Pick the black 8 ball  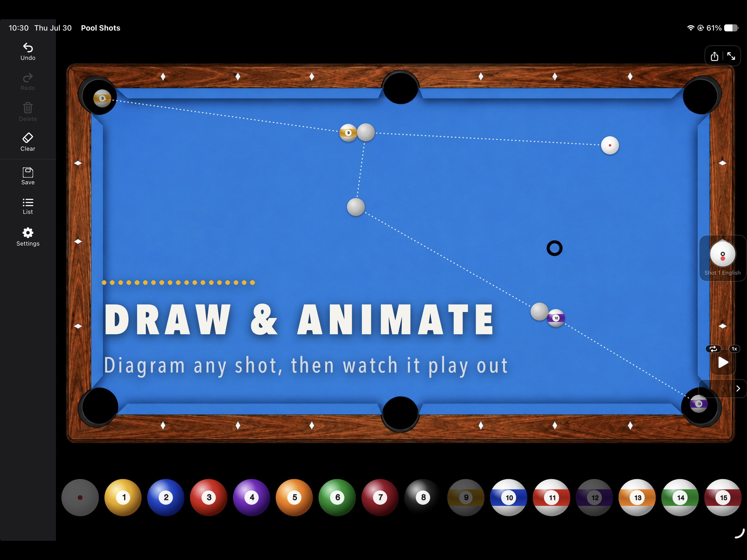[x=423, y=497]
